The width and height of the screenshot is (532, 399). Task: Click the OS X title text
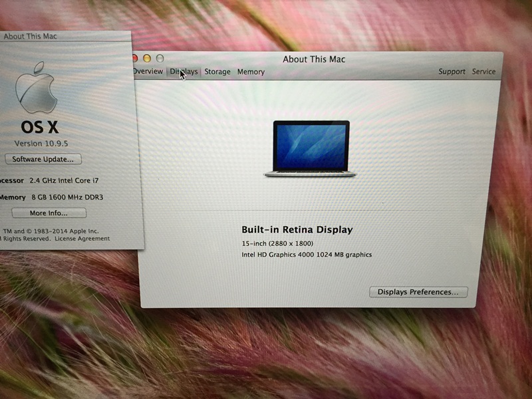(x=40, y=127)
